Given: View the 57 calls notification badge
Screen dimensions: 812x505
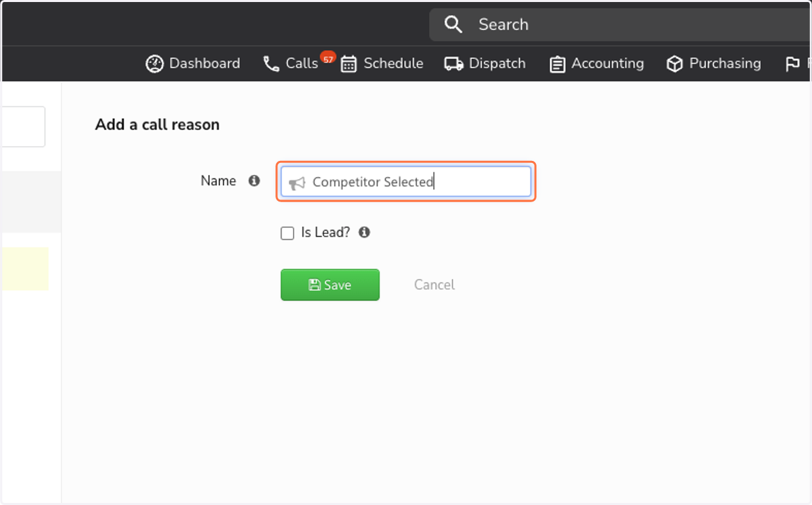Looking at the screenshot, I should point(328,58).
